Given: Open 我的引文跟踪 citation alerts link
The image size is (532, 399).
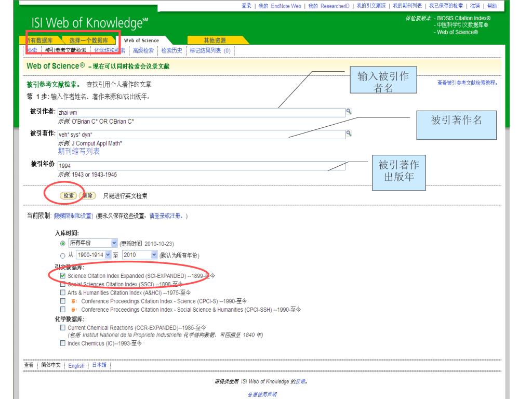Looking at the screenshot, I should 371,6.
